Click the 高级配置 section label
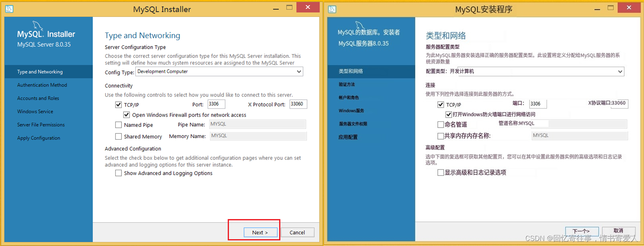Image resolution: width=644 pixels, height=246 pixels. tap(435, 147)
